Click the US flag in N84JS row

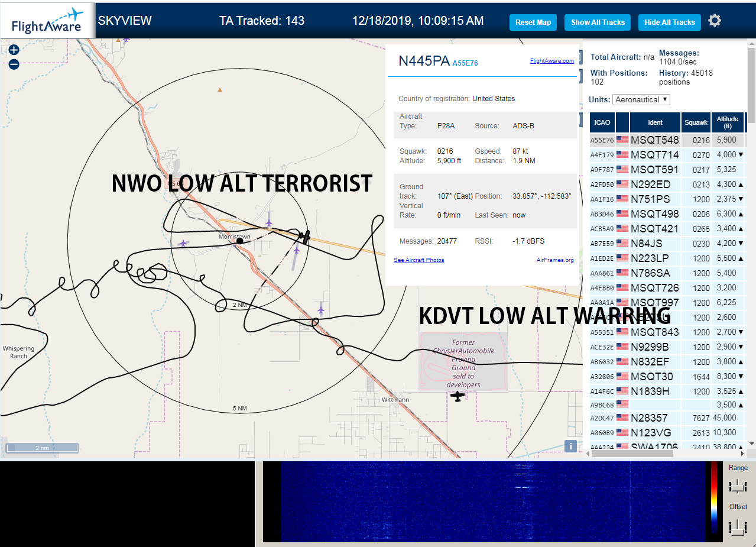click(x=622, y=244)
